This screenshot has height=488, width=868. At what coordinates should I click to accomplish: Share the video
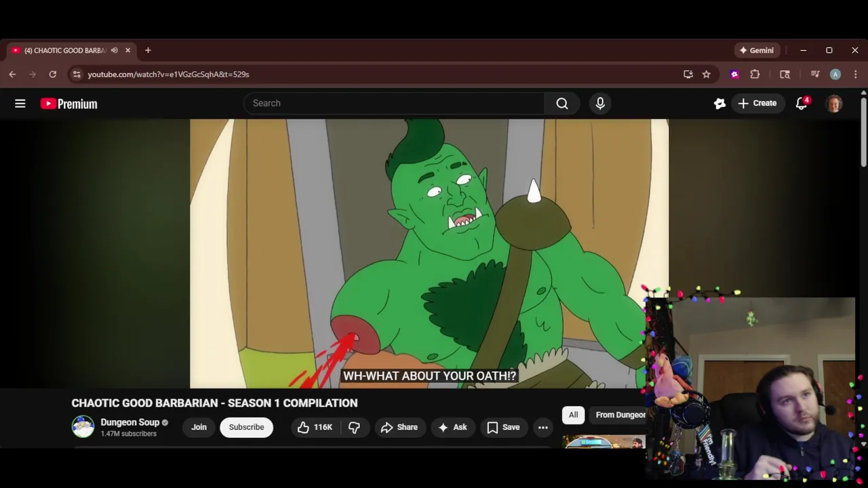pos(399,427)
